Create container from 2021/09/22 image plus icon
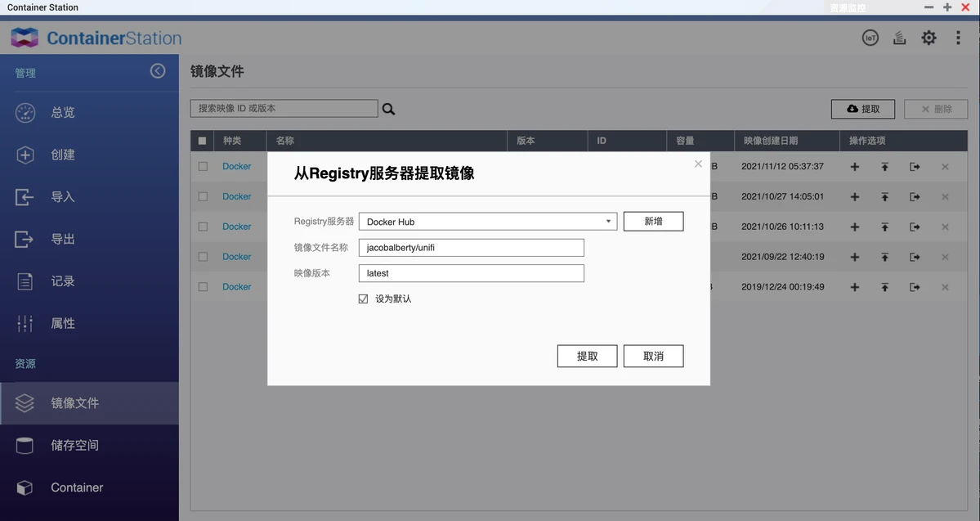This screenshot has width=980, height=521. [x=854, y=257]
